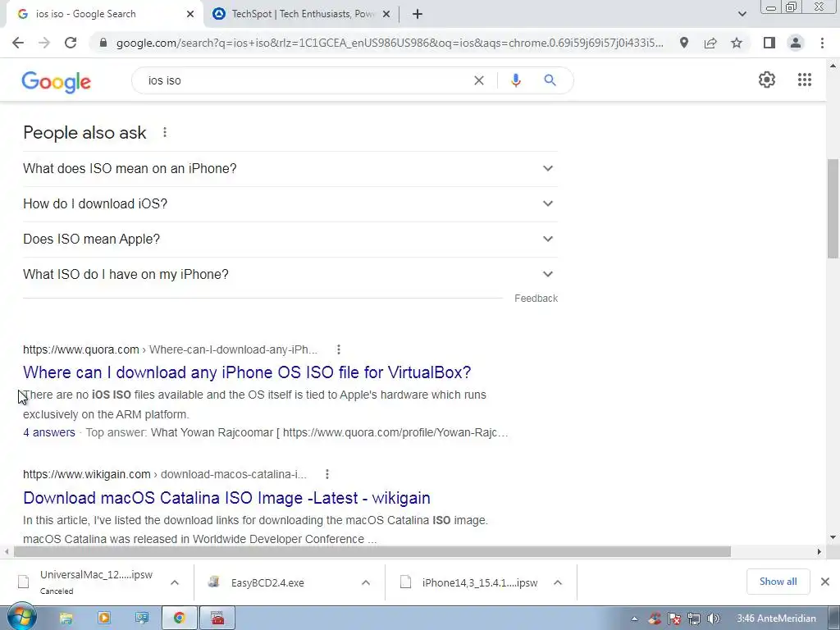Open Google quick settings gear

coord(767,80)
